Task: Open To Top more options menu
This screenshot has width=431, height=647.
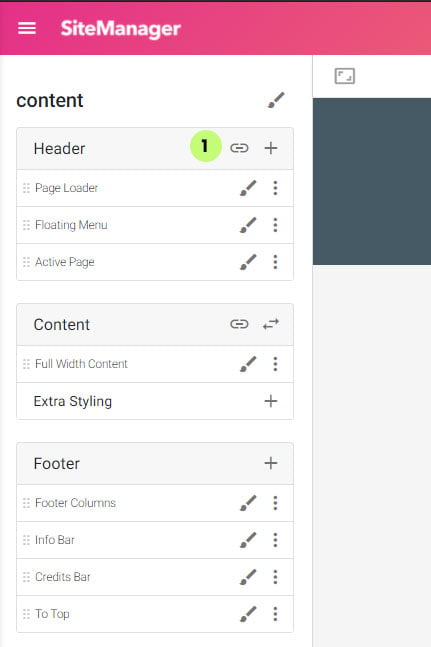Action: pos(275,614)
